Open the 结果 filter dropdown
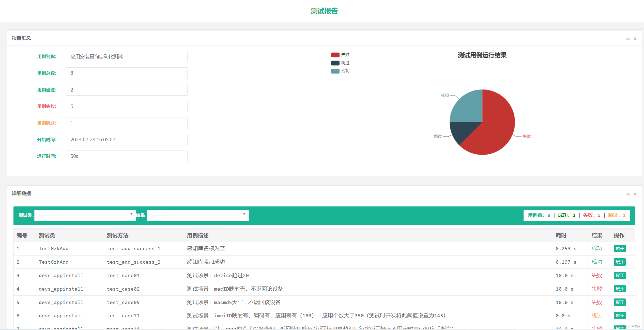Image resolution: width=644 pixels, height=330 pixels. coord(198,215)
